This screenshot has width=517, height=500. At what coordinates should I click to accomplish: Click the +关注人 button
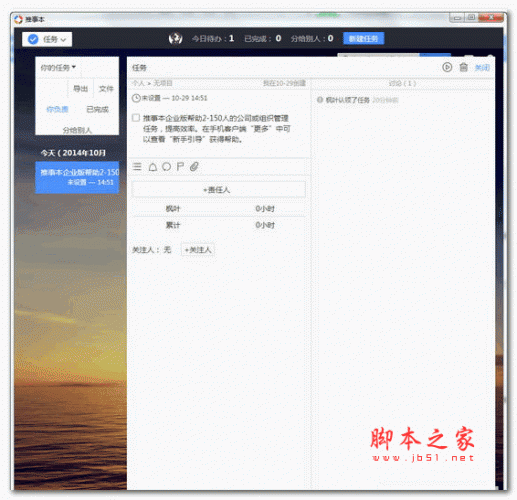click(198, 250)
